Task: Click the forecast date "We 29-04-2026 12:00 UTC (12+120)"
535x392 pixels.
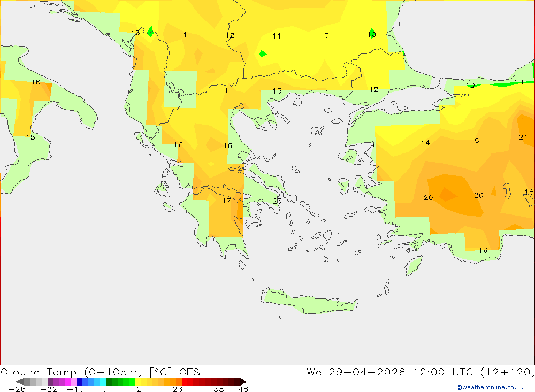Action: click(x=421, y=372)
